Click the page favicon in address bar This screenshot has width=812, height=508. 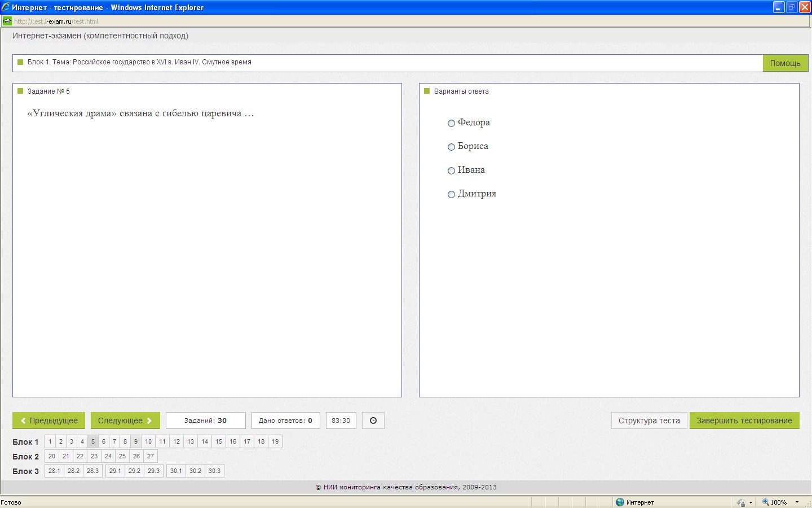[7, 21]
